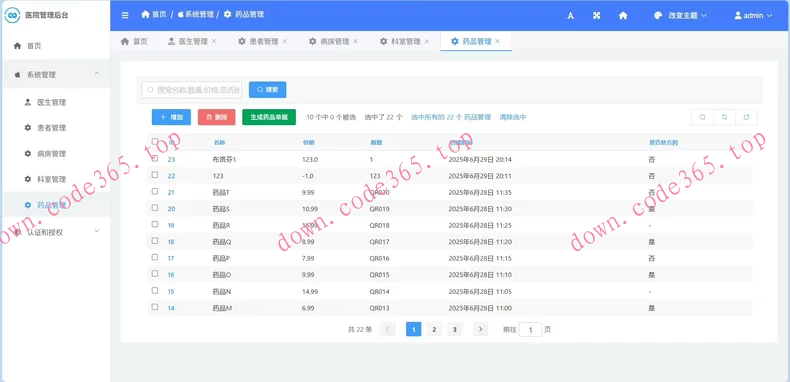The height and width of the screenshot is (382, 790).
Task: Close the 病房管理 tab
Action: 356,41
